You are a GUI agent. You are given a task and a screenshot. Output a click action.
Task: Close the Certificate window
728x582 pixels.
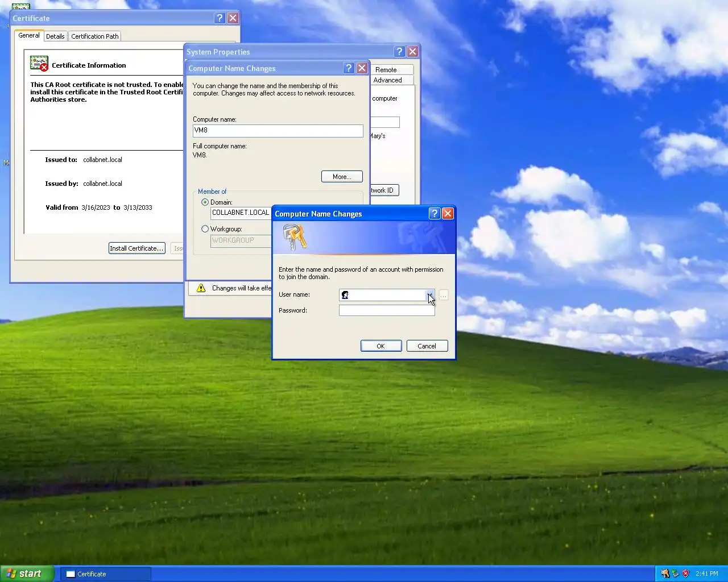click(233, 18)
